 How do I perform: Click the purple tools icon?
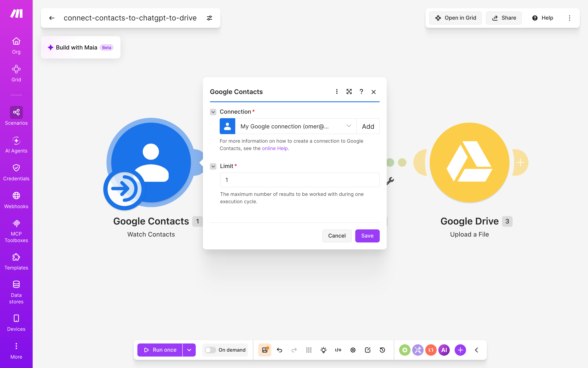pyautogui.click(x=418, y=350)
